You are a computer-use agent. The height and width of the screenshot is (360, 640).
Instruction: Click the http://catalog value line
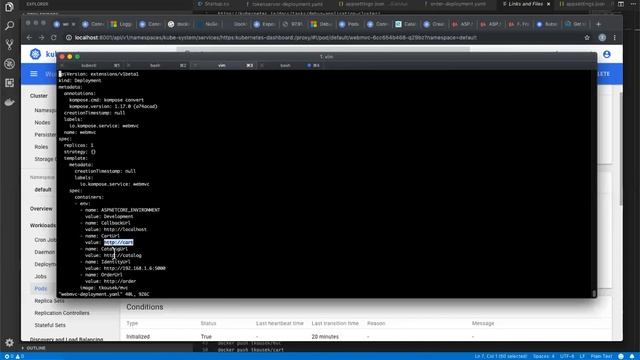[x=113, y=256]
